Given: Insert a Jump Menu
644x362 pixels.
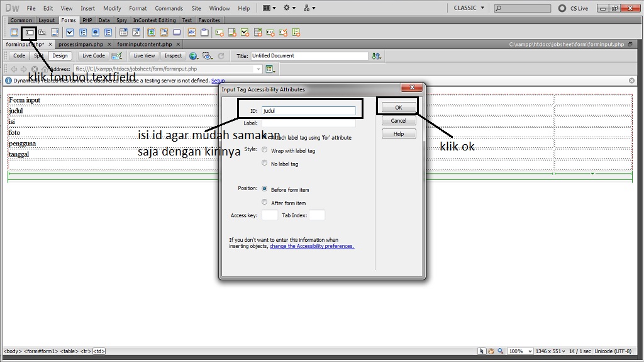Looking at the screenshot, I should (136, 33).
